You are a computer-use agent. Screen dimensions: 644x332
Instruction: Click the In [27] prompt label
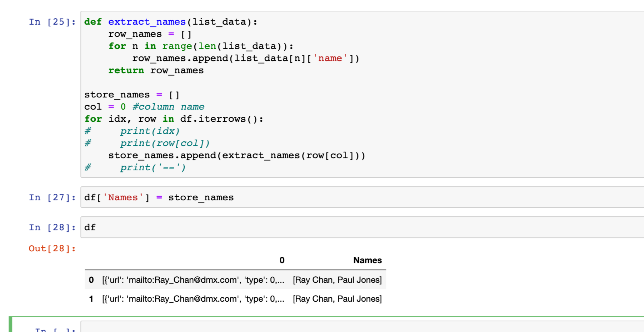point(52,197)
